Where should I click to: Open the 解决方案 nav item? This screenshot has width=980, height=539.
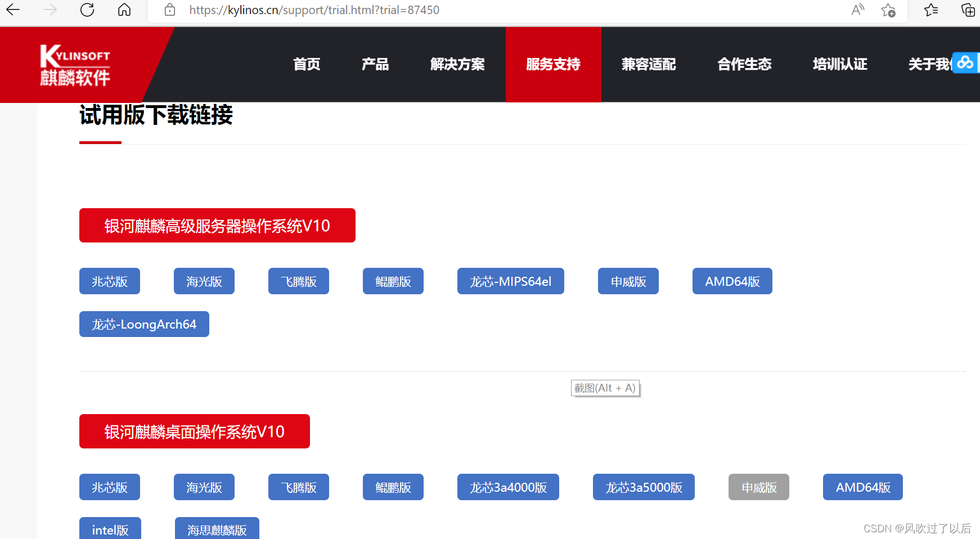click(457, 64)
